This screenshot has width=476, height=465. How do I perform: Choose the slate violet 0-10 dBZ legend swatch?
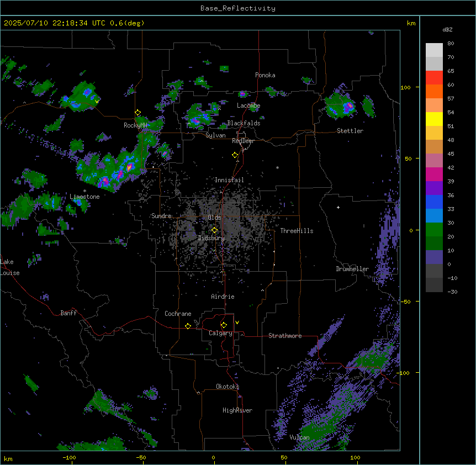coord(434,257)
